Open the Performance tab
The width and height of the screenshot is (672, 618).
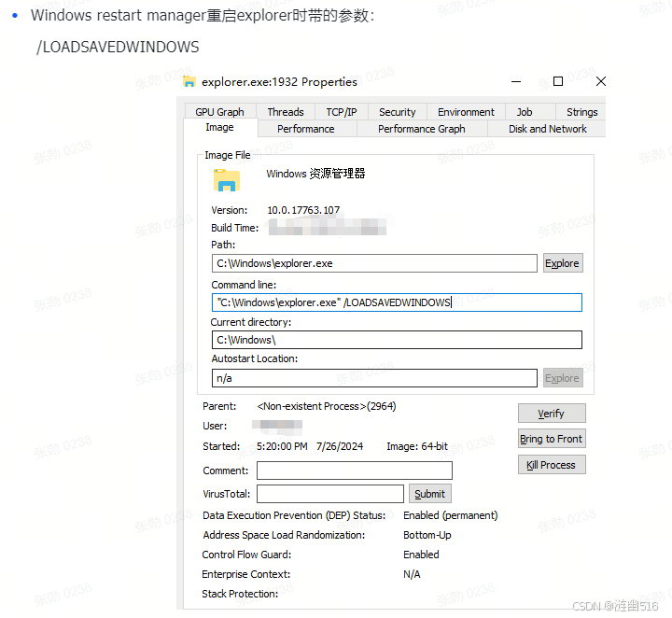[306, 129]
